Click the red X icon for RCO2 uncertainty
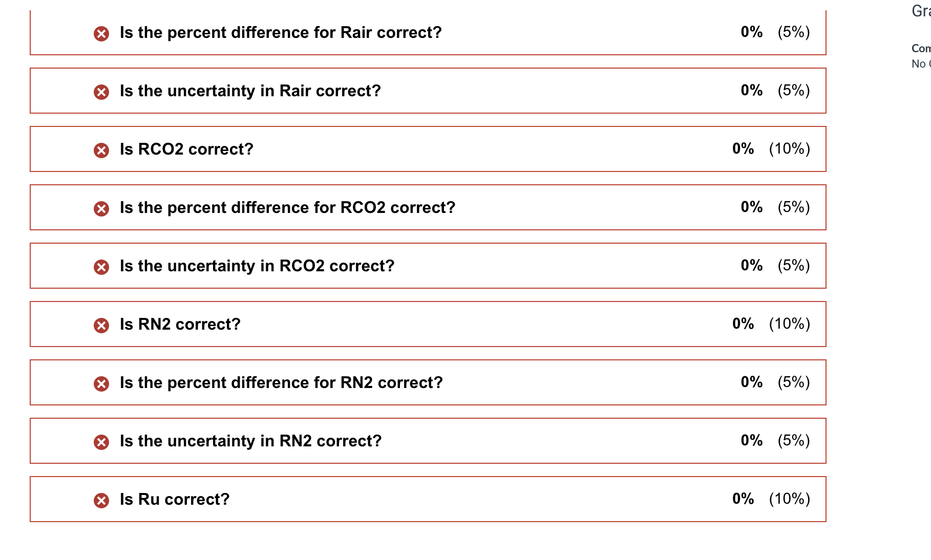The width and height of the screenshot is (931, 560). pos(101,266)
